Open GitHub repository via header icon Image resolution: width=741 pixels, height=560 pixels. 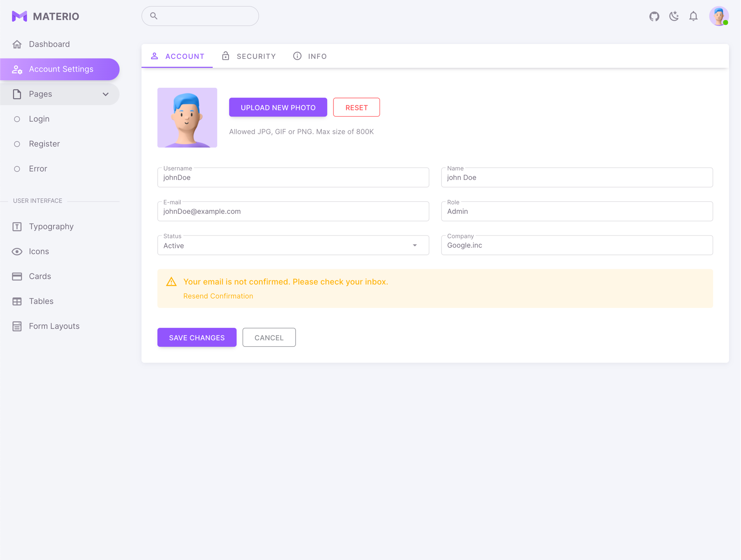coord(654,16)
